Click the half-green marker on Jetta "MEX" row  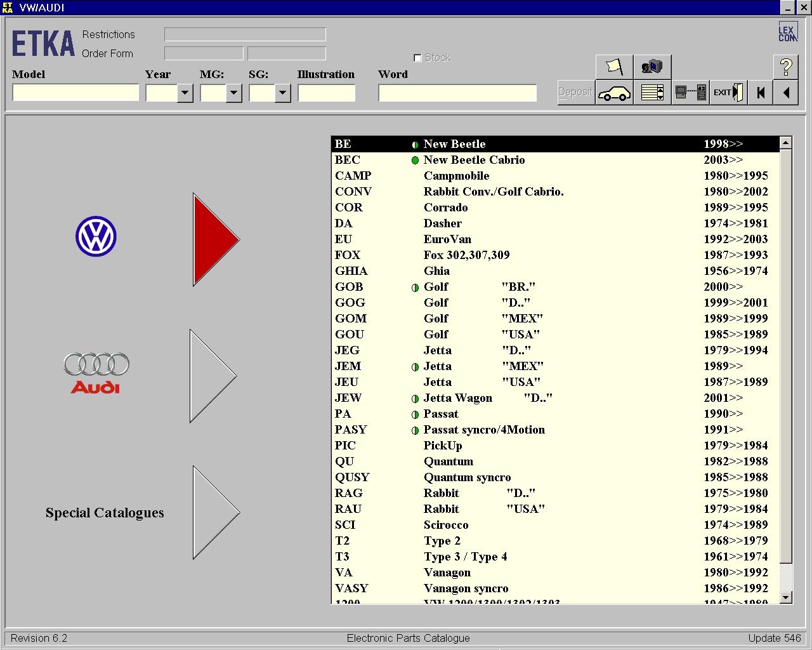(x=415, y=367)
